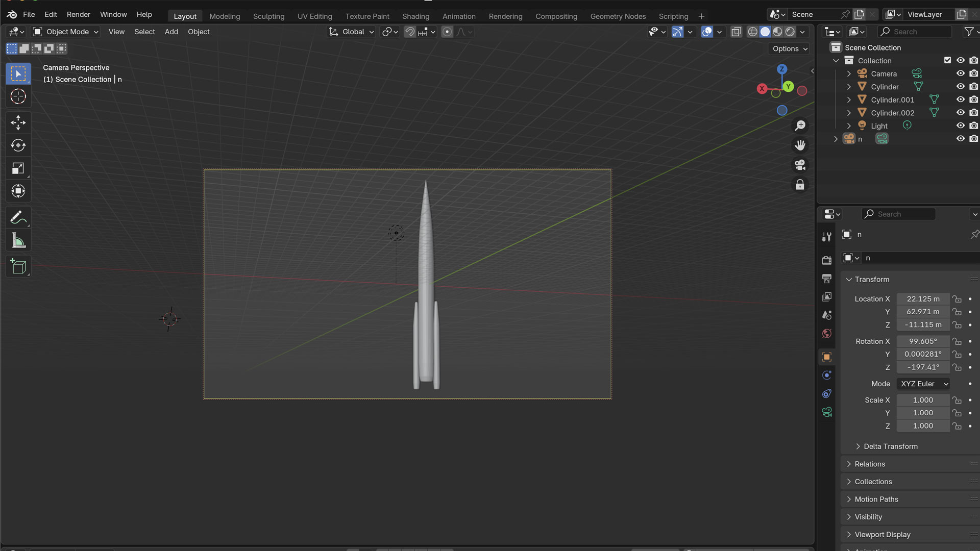This screenshot has height=551, width=980.
Task: Switch to rendered viewport shading
Action: pos(790,32)
